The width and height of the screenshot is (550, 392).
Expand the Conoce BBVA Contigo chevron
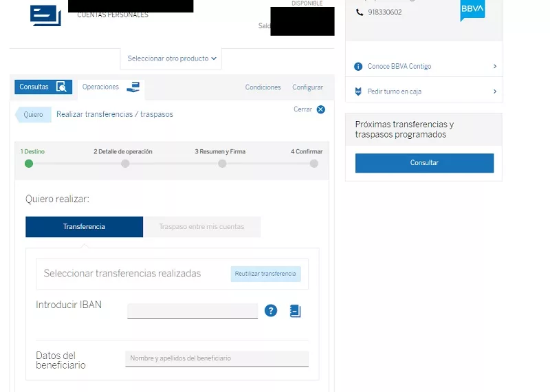495,67
